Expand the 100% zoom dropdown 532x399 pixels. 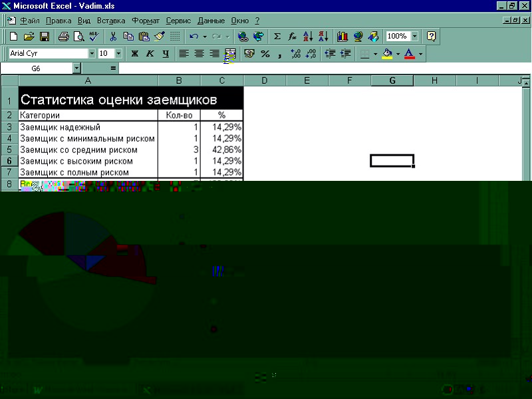tap(415, 37)
